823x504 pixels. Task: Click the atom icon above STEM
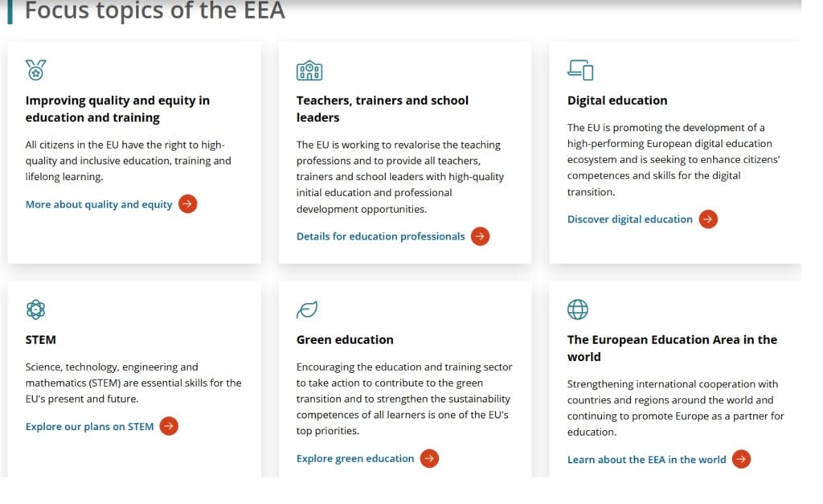[35, 309]
